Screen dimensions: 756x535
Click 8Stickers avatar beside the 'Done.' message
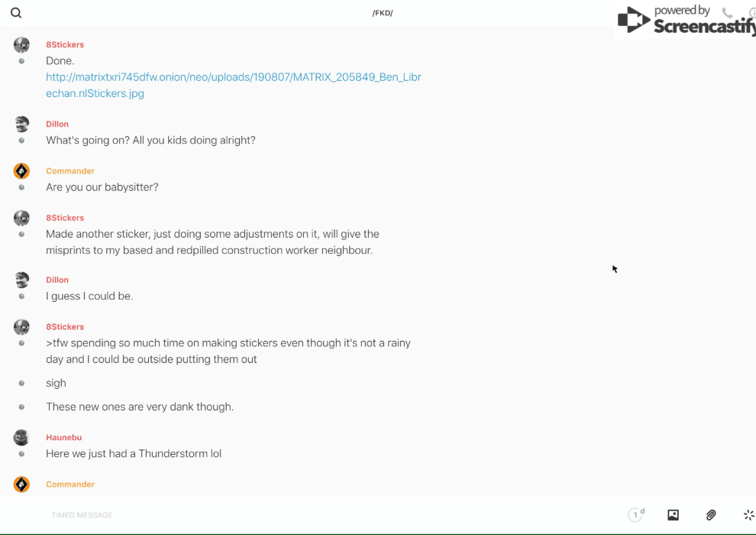pos(21,45)
